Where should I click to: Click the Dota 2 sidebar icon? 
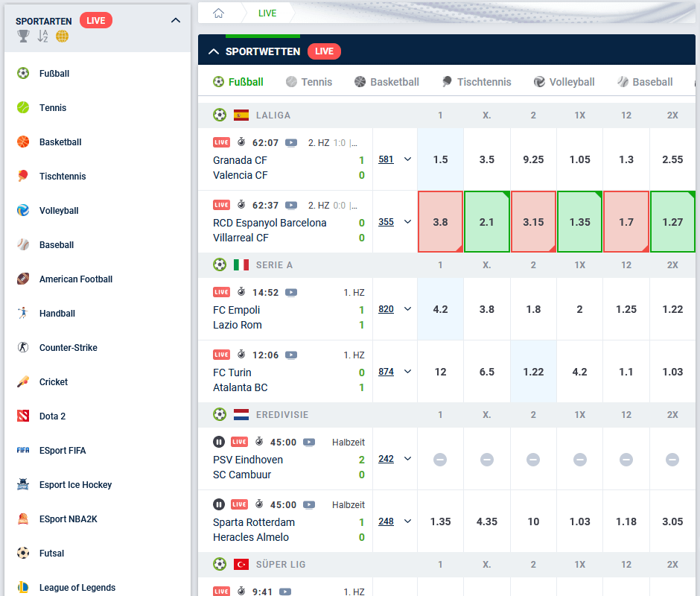(x=23, y=416)
